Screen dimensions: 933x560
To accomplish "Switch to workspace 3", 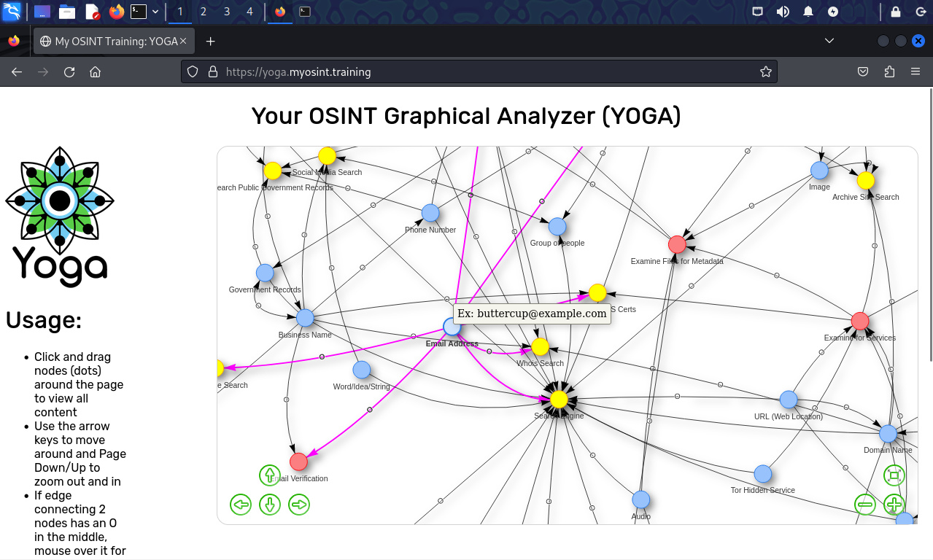I will [x=227, y=12].
